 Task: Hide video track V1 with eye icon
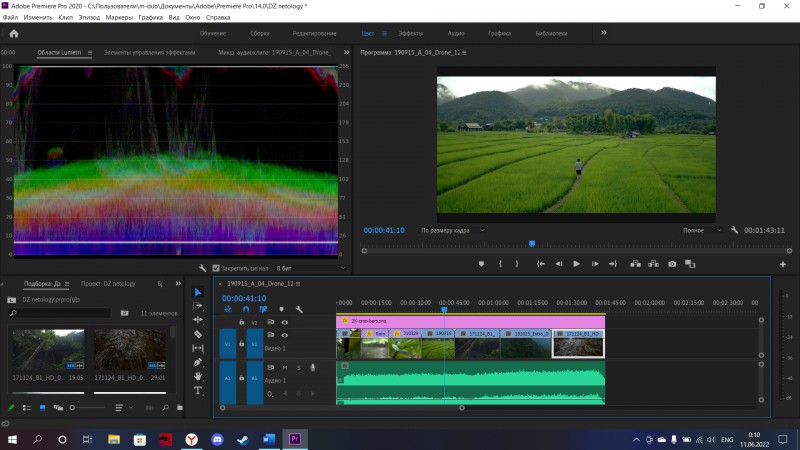click(x=285, y=335)
